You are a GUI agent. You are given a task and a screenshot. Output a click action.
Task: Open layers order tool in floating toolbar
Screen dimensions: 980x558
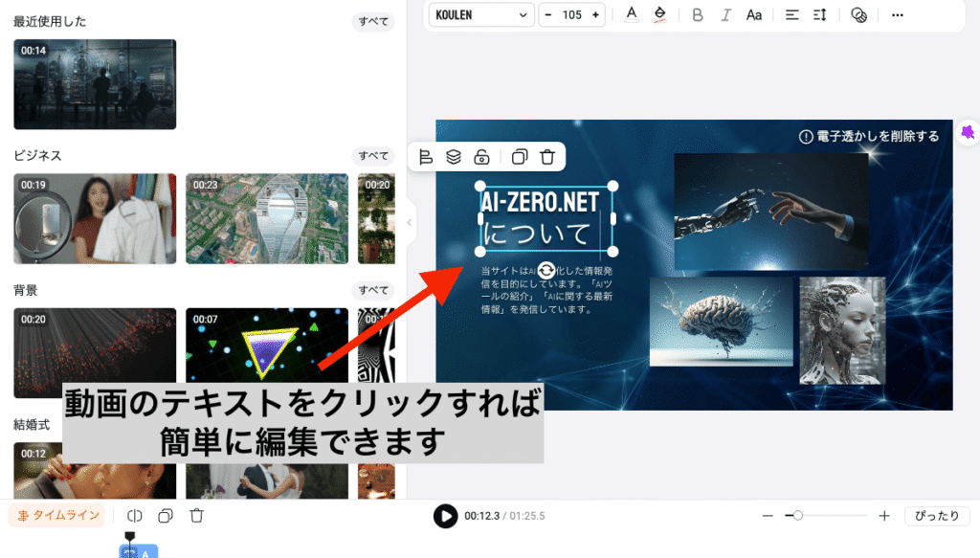coord(454,157)
